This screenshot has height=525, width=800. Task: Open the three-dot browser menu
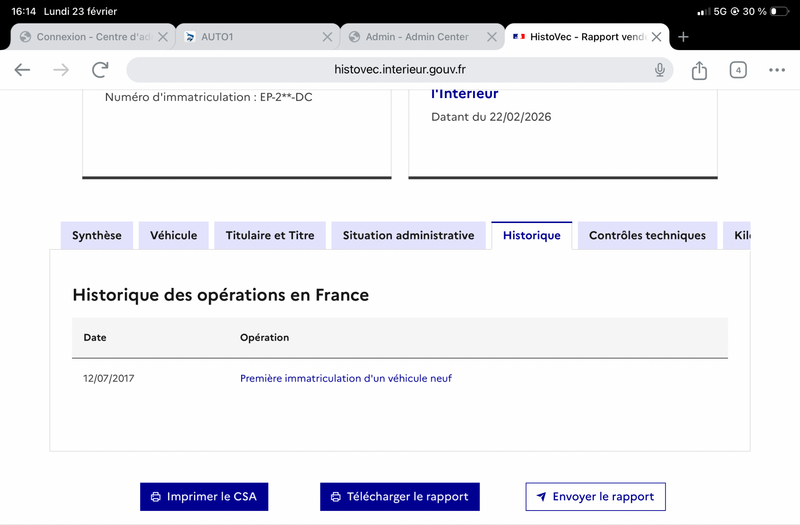(777, 70)
